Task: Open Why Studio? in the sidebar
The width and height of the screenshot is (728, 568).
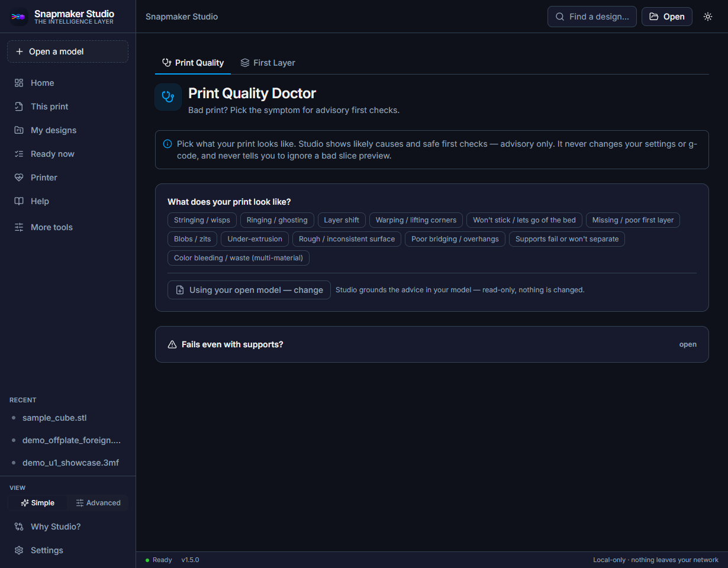Action: tap(67, 527)
